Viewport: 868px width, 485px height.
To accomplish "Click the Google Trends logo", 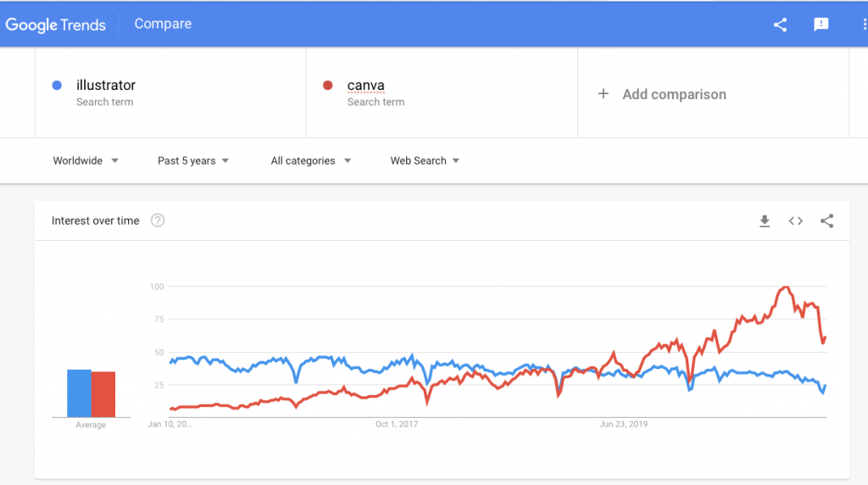I will (x=55, y=25).
